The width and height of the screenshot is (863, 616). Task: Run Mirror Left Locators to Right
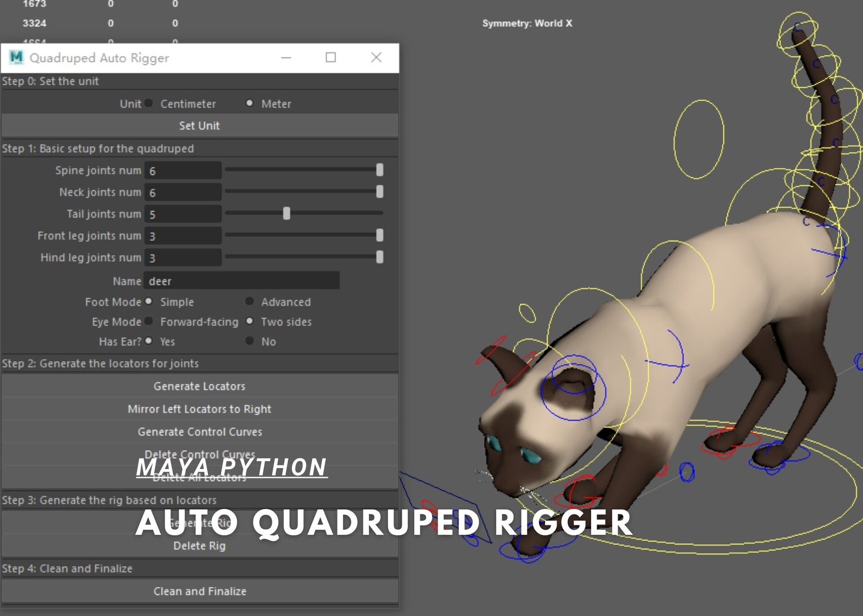click(200, 408)
